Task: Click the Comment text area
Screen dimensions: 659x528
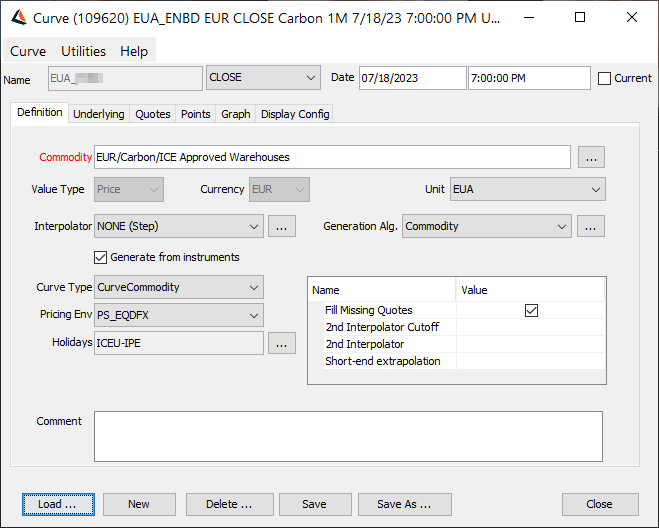Action: click(348, 436)
